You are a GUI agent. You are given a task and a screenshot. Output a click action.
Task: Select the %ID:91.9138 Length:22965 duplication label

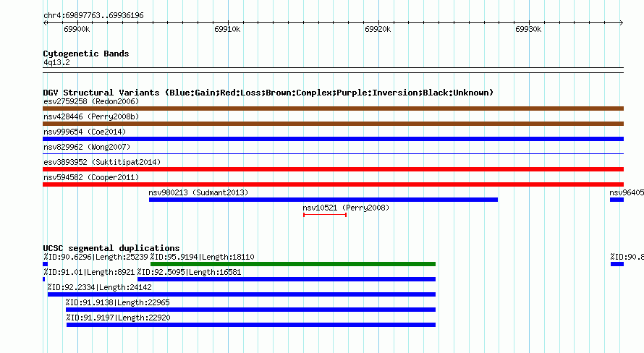click(118, 302)
